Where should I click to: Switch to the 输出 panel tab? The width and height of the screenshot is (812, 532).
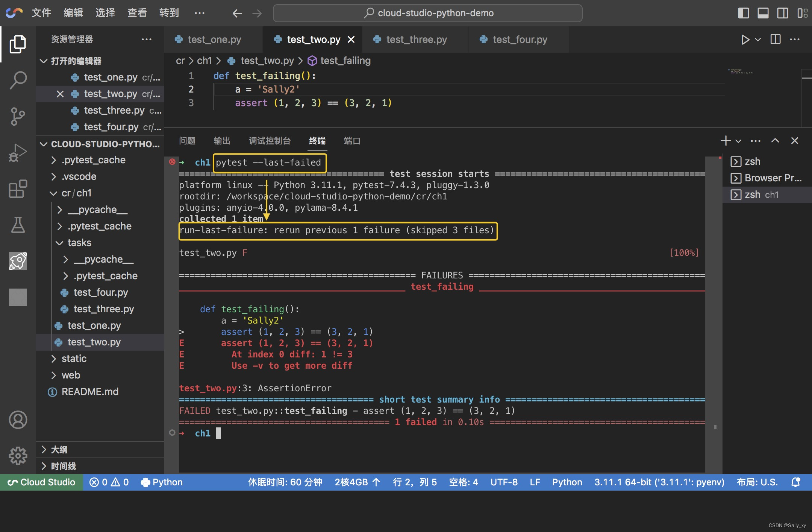[221, 141]
